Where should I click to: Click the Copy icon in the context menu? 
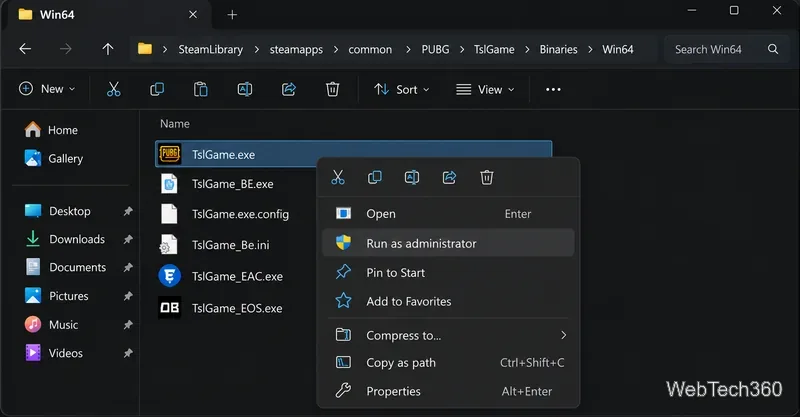coord(375,177)
